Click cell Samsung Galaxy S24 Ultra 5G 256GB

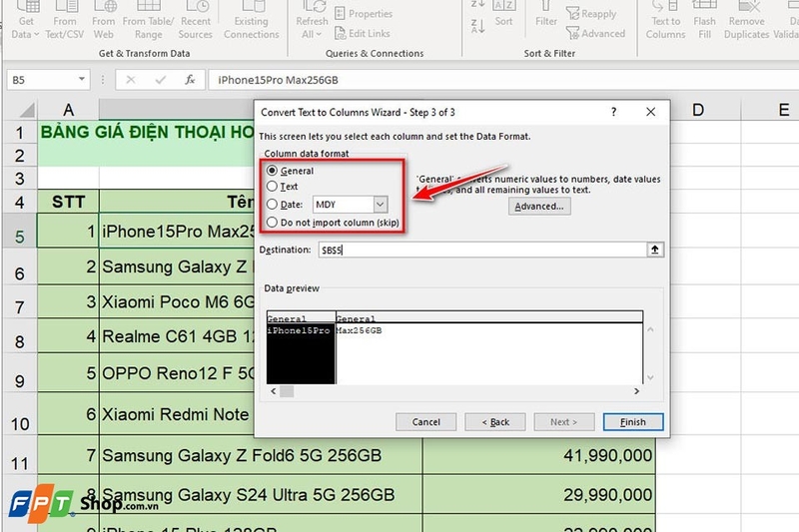261,494
